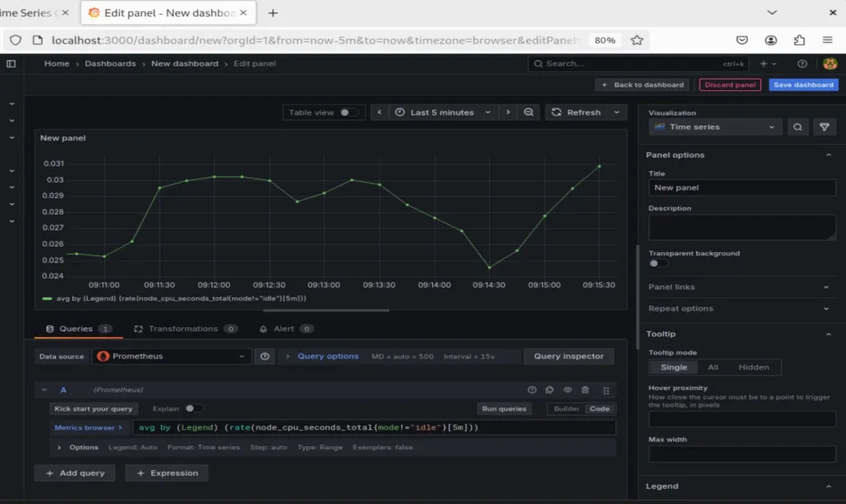Click the zoom out time range icon
The height and width of the screenshot is (504, 846).
coord(529,112)
